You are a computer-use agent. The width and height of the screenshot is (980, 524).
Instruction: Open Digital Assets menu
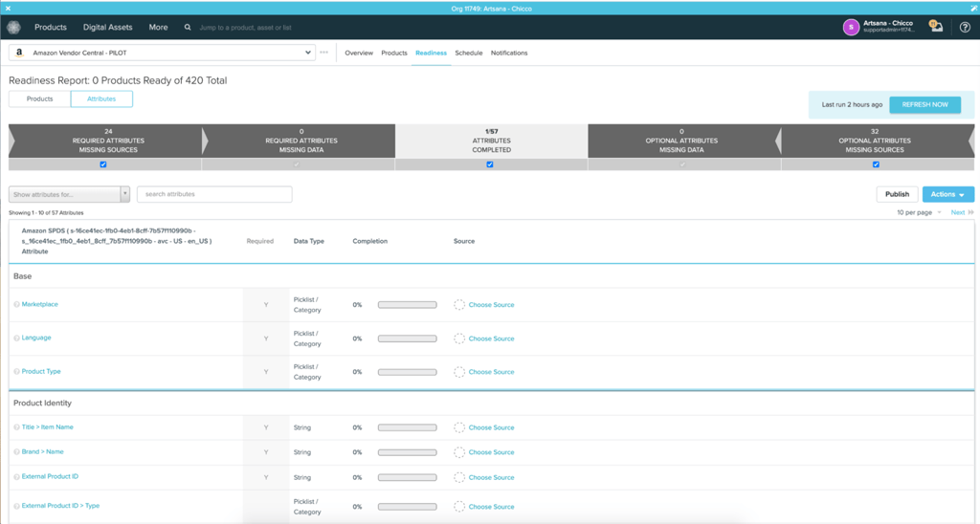click(x=107, y=28)
